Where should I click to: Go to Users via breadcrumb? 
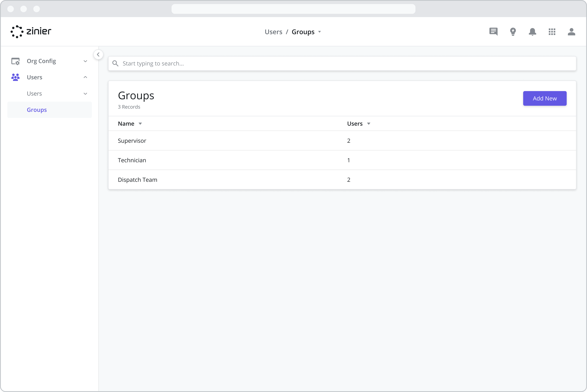[273, 32]
